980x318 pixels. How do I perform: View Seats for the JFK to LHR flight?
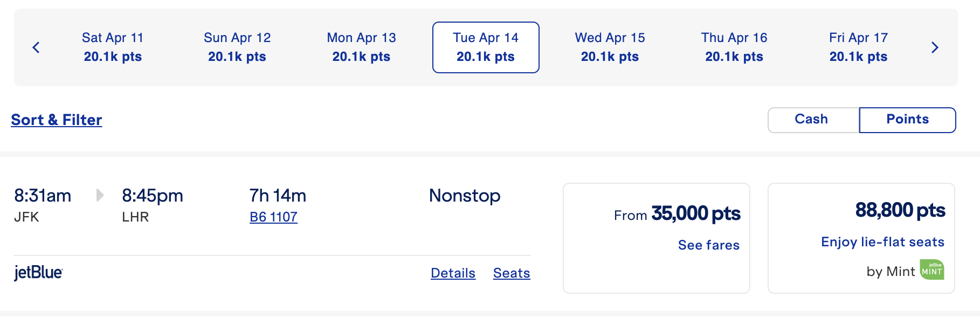(511, 273)
